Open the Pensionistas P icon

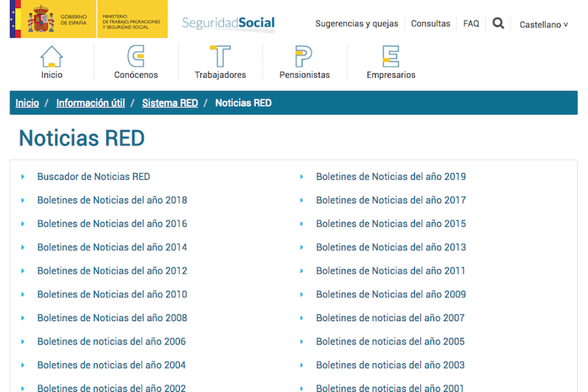click(x=304, y=57)
